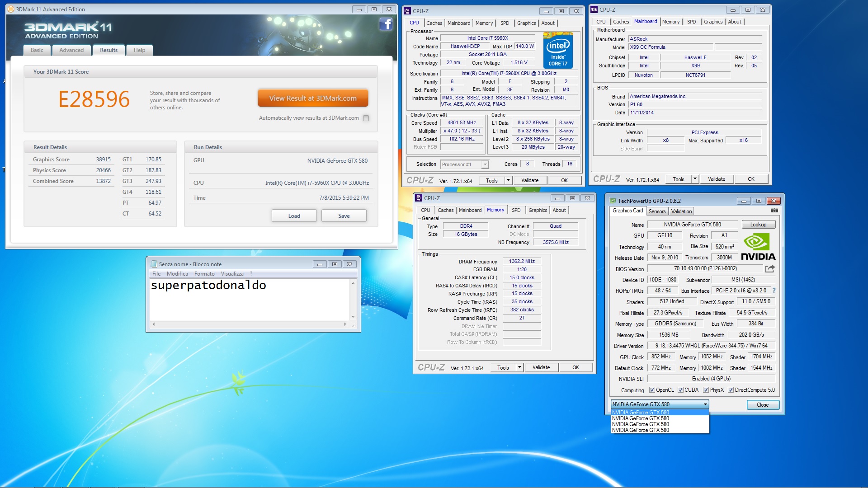Click the Notepad text area with superpatodonaldo
The width and height of the screenshot is (868, 488).
(x=250, y=299)
